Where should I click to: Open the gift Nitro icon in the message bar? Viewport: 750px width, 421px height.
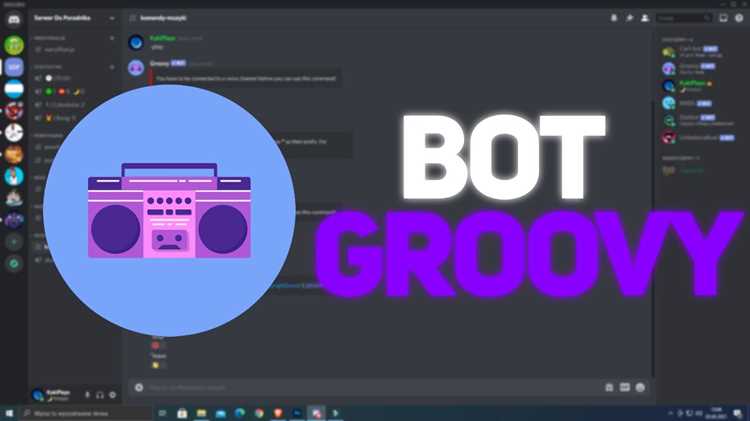tap(609, 388)
